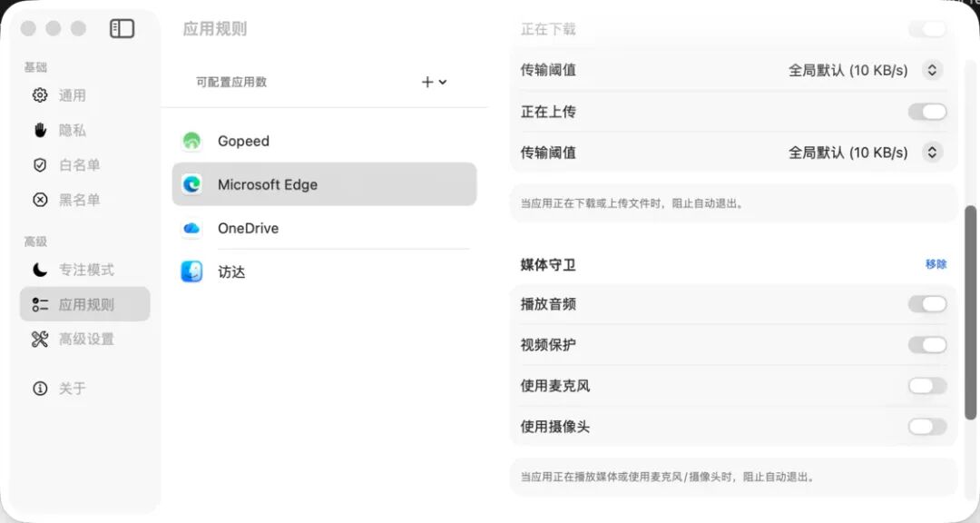Screen dimensions: 980x523
Task: Click the 白名单 shield icon
Action: (40, 164)
